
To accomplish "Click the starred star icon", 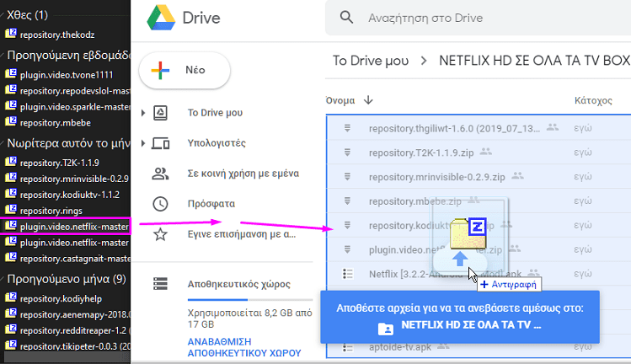I will [160, 234].
